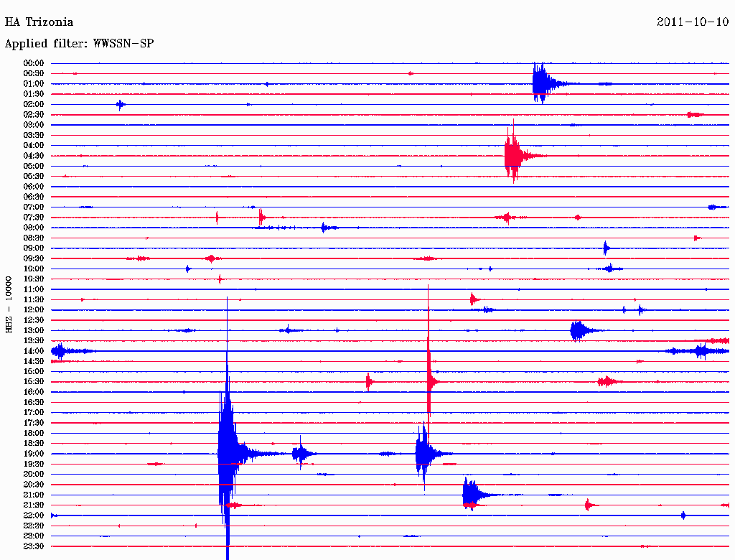735x560 pixels.
Task: Click the large red event on the 04:30 trace
Action: click(513, 155)
